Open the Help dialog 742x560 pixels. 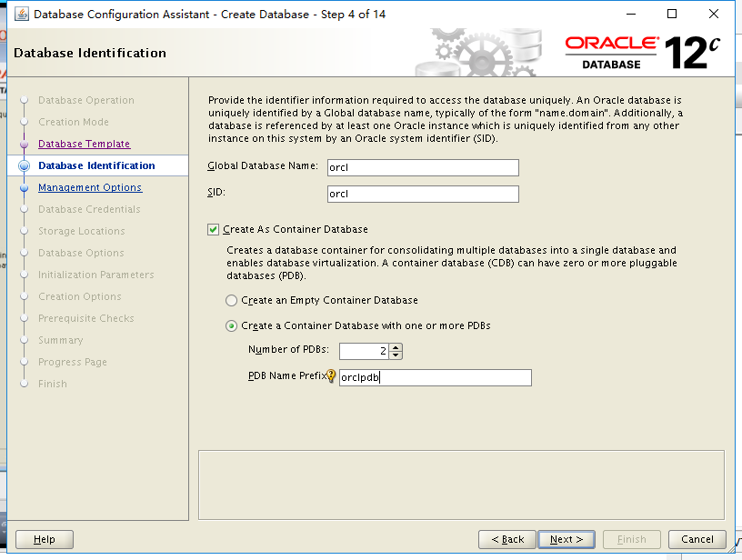[x=44, y=538]
